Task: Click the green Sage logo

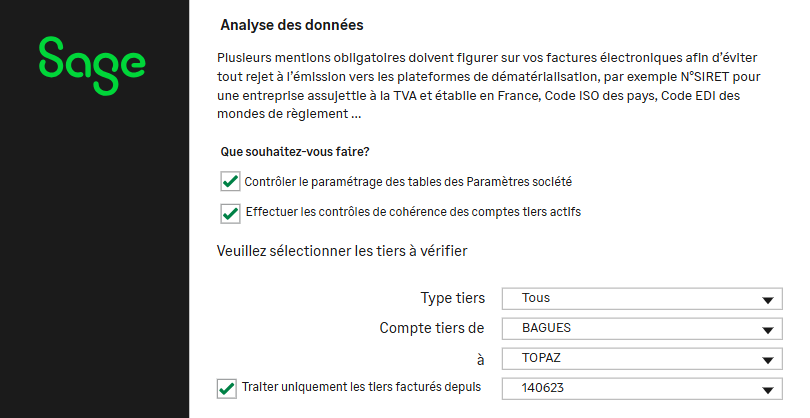Action: coord(92,61)
